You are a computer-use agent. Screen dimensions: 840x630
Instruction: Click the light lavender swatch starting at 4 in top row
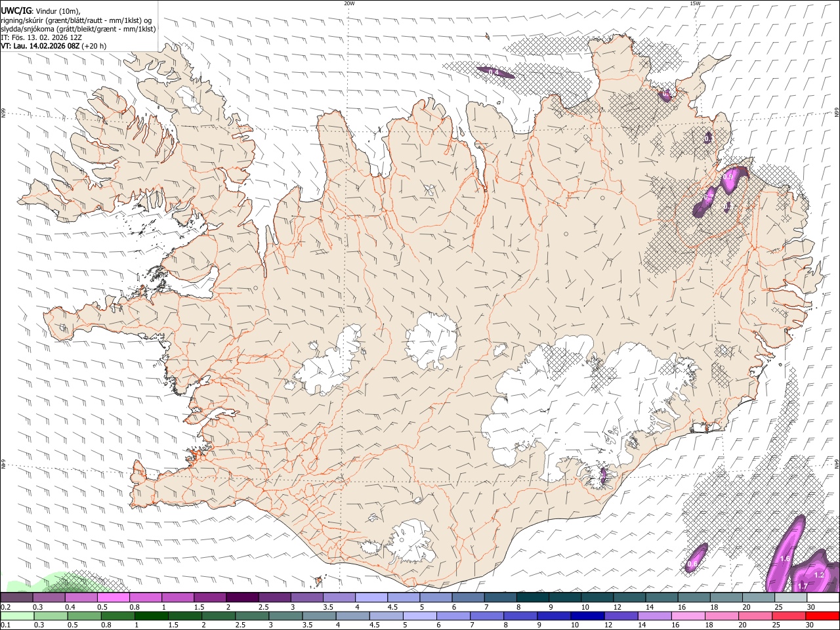(371, 597)
